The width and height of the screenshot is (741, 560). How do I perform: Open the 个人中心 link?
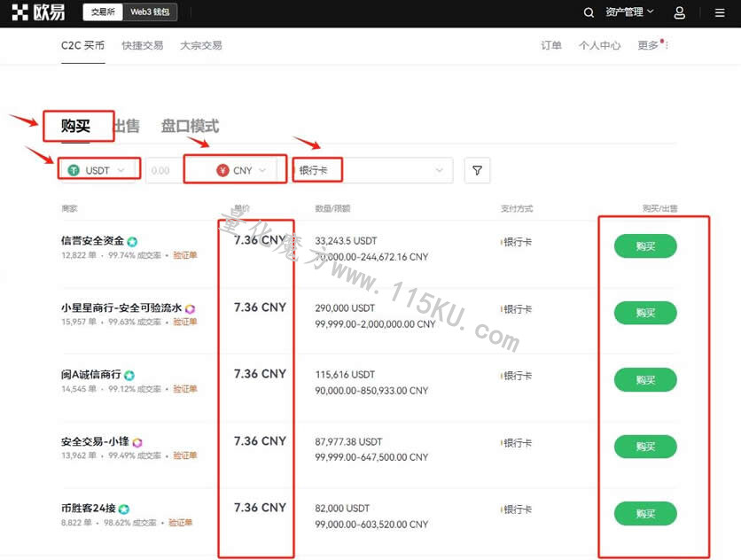pyautogui.click(x=600, y=45)
